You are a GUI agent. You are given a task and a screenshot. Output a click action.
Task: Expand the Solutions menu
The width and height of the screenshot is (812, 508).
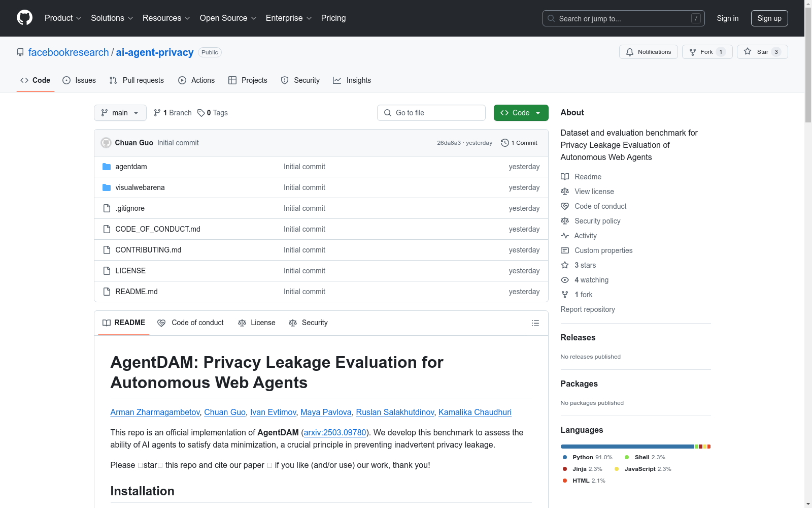point(112,18)
